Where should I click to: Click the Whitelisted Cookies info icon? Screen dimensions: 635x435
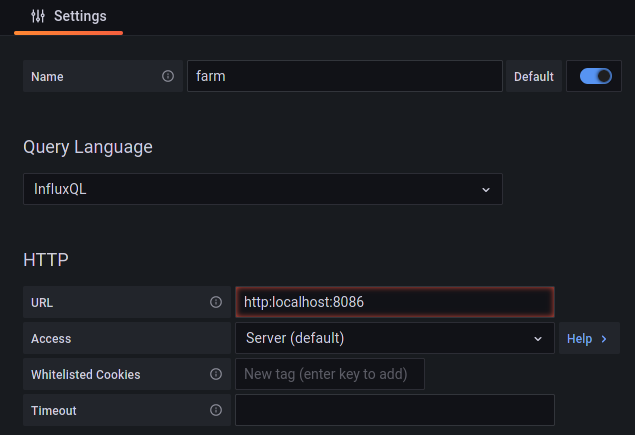(x=216, y=374)
